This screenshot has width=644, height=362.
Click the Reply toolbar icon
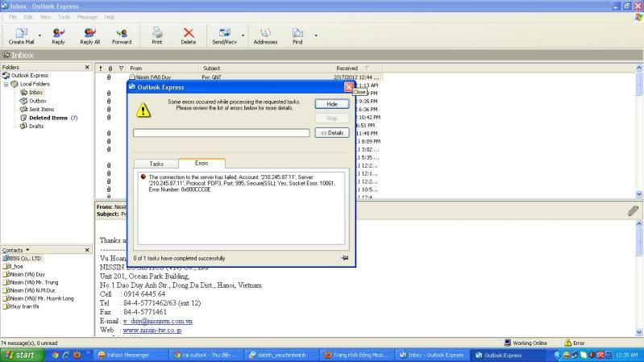click(x=58, y=35)
